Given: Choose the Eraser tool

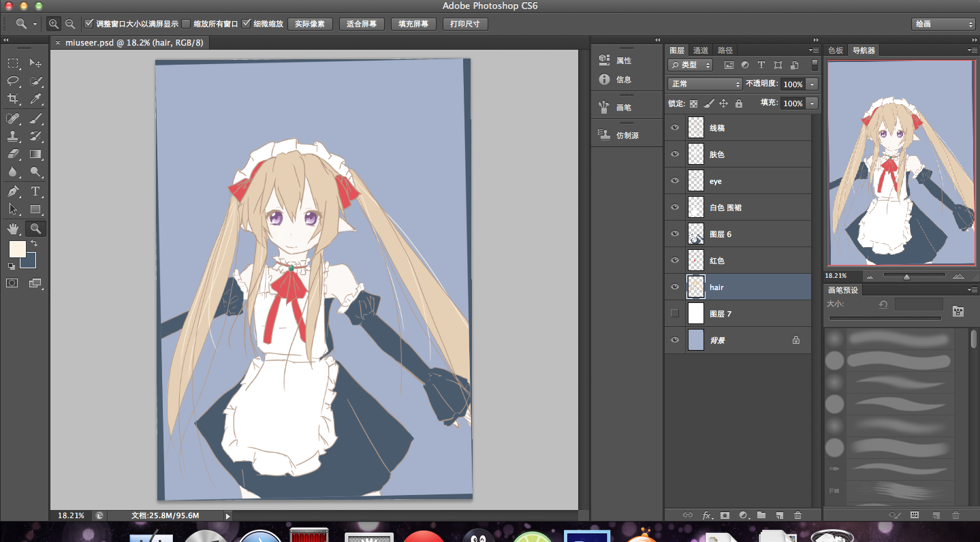Looking at the screenshot, I should (x=13, y=154).
